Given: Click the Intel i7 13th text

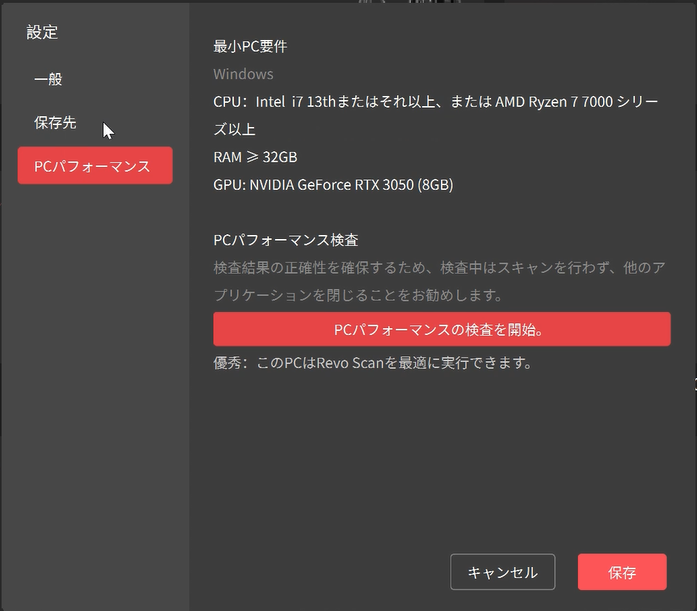Looking at the screenshot, I should 298,101.
